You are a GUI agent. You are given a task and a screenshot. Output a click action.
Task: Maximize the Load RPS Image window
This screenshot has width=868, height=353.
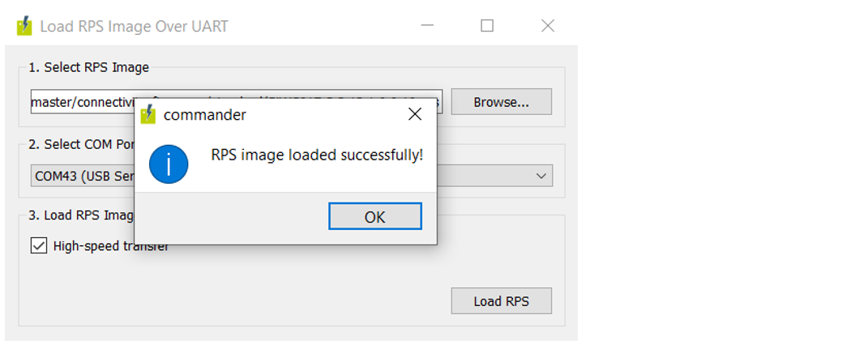487,26
